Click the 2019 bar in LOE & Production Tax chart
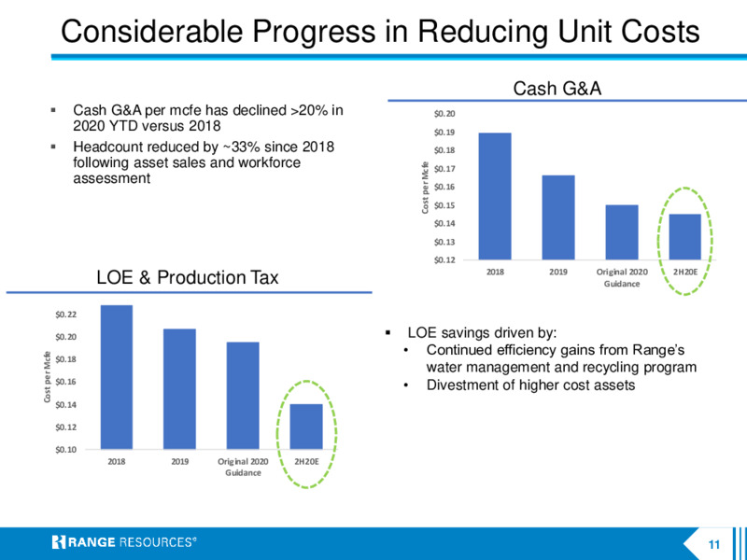 pos(179,389)
